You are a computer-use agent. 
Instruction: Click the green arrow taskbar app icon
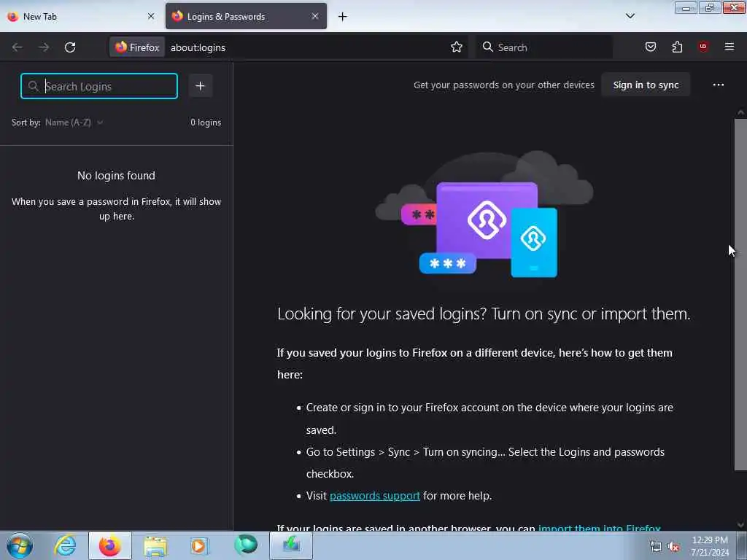pyautogui.click(x=291, y=545)
